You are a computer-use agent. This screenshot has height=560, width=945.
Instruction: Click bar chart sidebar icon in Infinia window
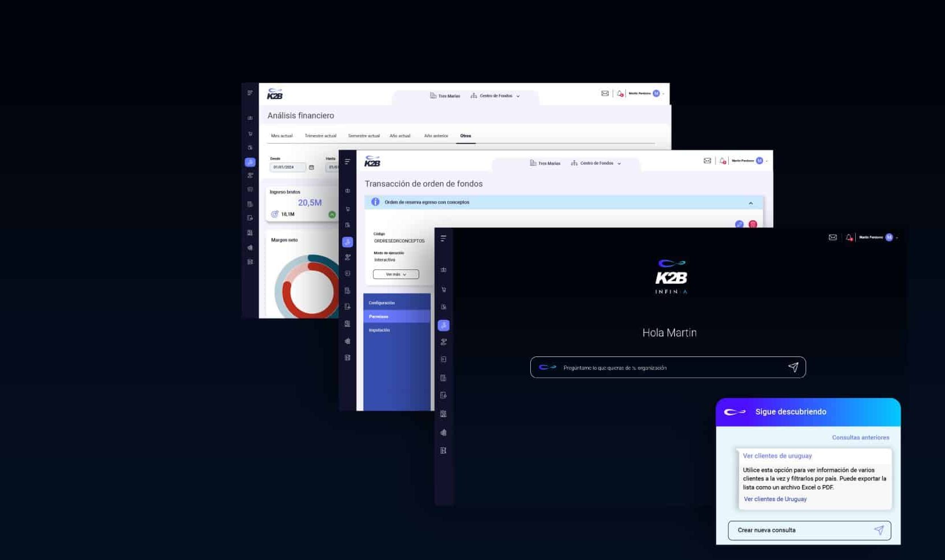tap(443, 432)
